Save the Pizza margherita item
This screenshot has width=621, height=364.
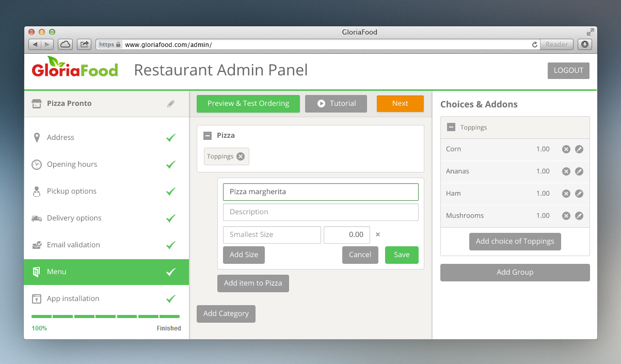point(402,255)
